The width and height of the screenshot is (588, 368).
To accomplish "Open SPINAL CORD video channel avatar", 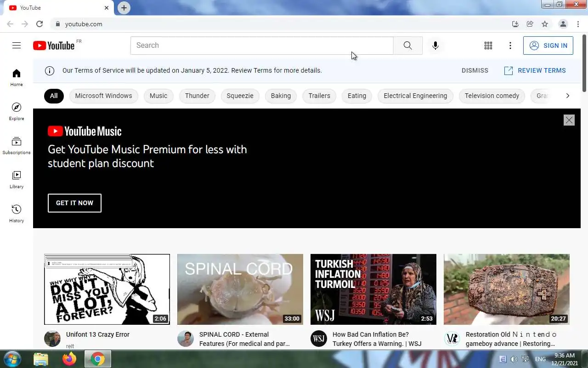I will (x=186, y=339).
